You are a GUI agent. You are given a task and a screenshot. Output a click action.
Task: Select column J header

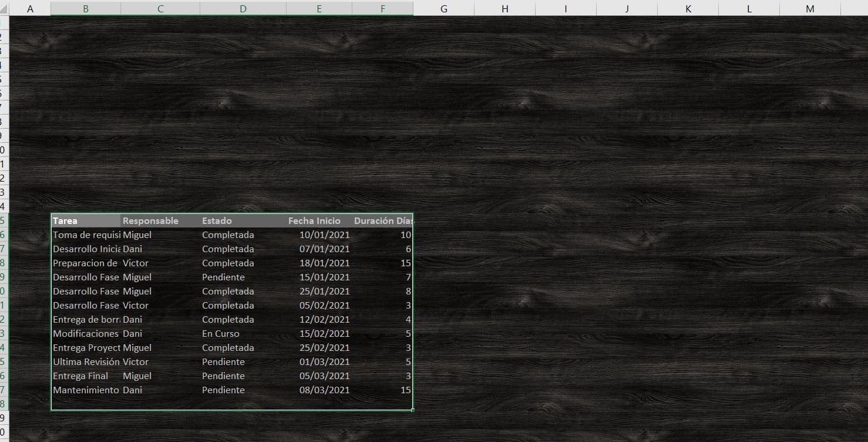627,8
